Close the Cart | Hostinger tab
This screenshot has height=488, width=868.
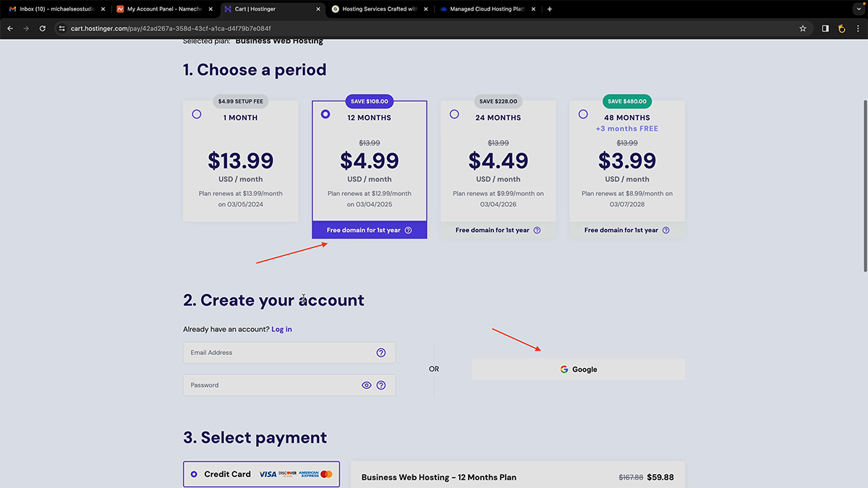[318, 9]
